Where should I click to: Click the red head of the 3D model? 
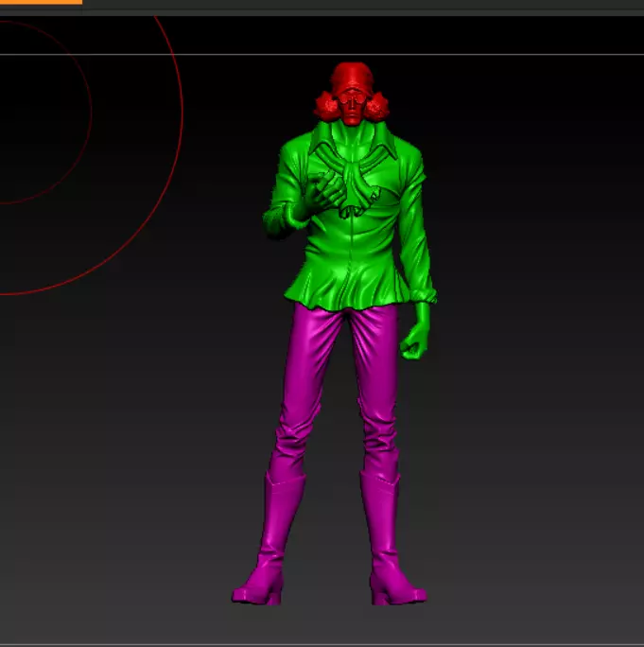tap(352, 94)
